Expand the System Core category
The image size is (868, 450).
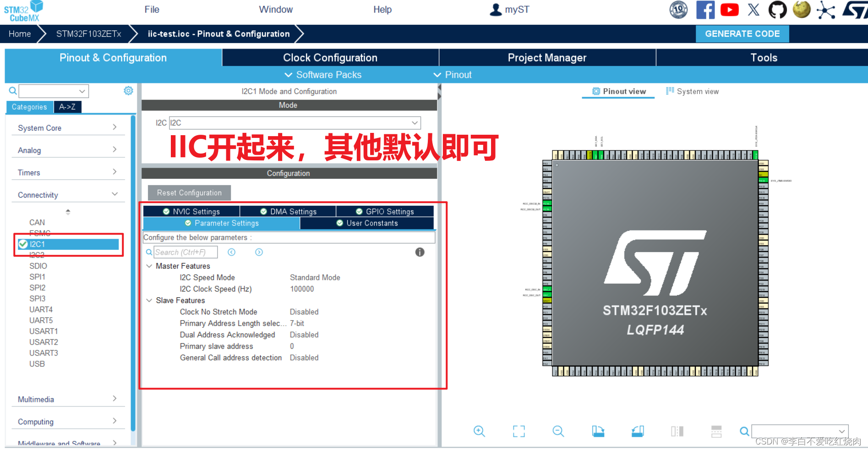(68, 128)
